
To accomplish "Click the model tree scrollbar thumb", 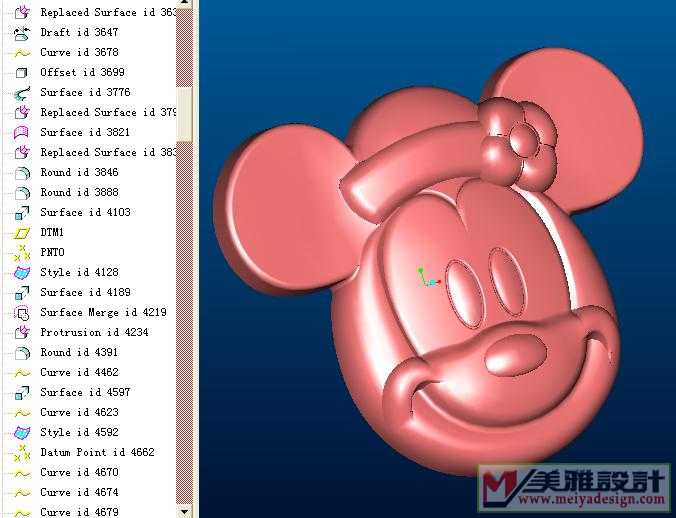I will point(184,114).
